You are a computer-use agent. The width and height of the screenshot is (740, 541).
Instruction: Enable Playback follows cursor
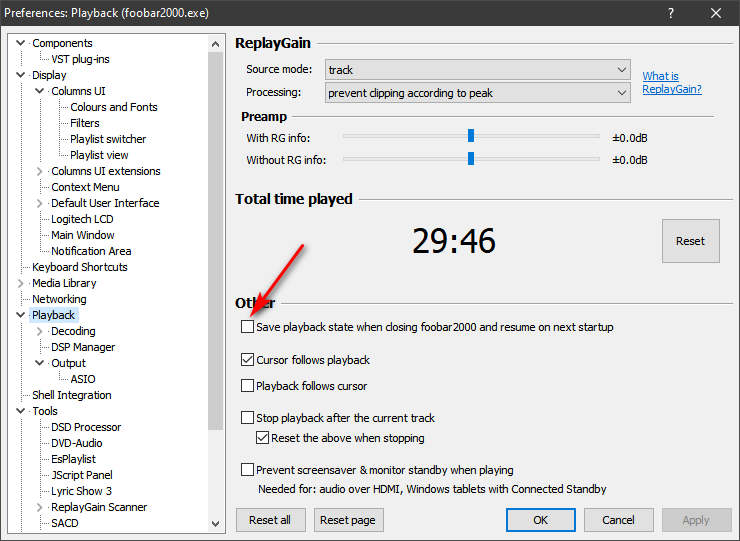248,386
